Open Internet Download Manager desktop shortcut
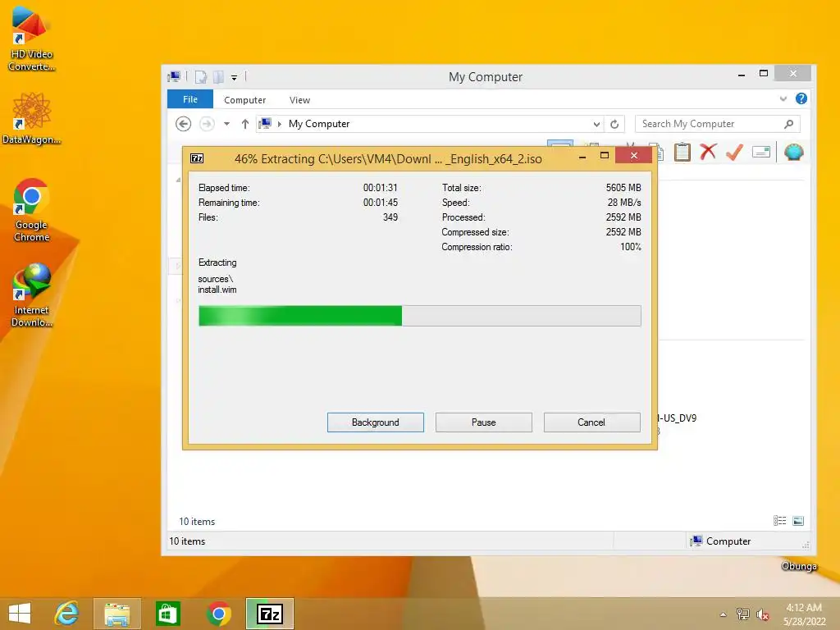Viewport: 840px width, 630px height. click(x=32, y=294)
